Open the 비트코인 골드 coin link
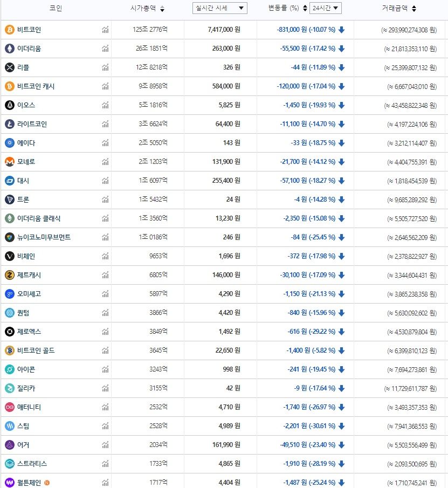 click(x=36, y=350)
